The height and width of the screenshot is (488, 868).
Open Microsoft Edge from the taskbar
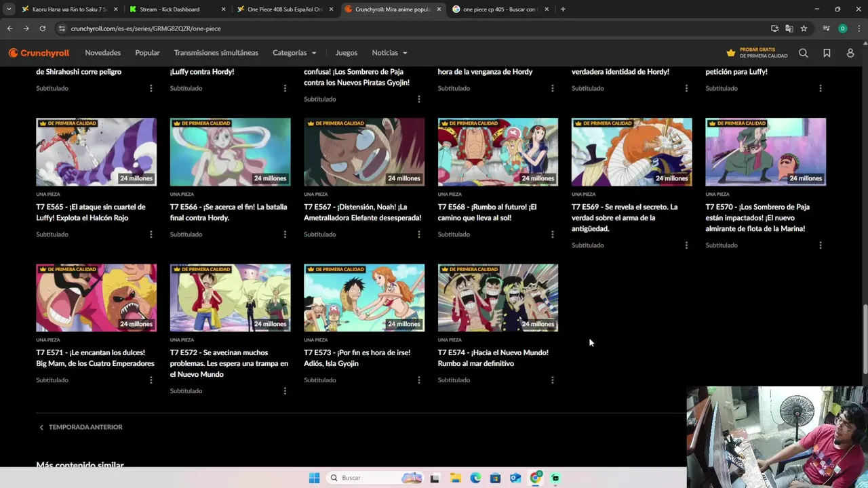(475, 478)
